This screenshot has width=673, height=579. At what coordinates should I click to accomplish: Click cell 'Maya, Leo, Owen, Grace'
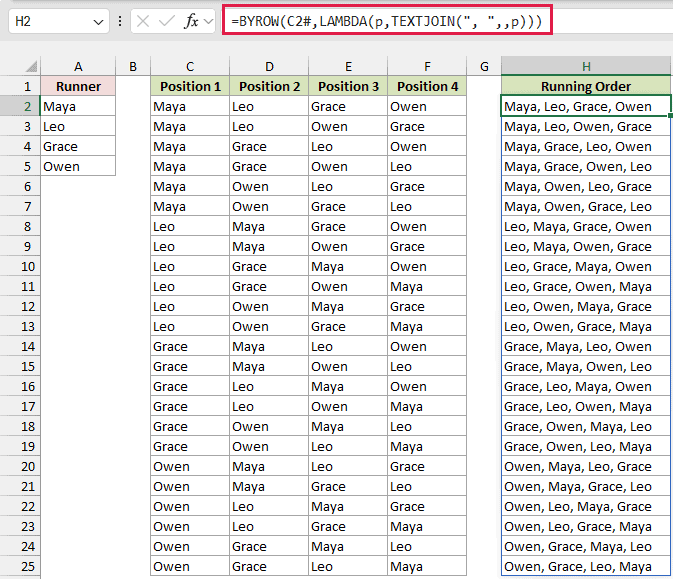(x=586, y=126)
